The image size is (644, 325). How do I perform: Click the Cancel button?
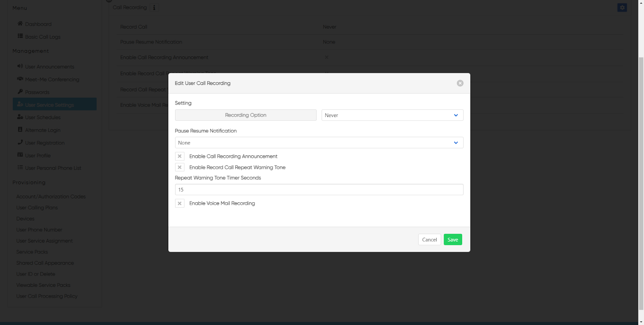[x=429, y=240]
